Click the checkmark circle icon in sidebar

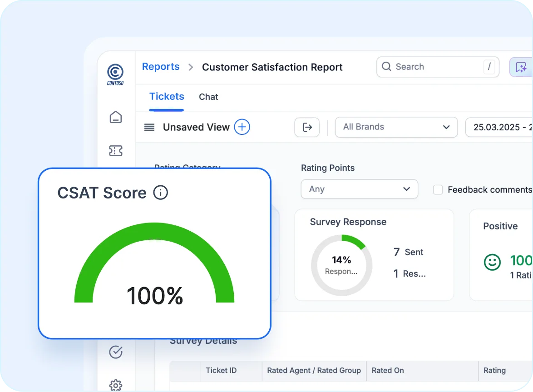pyautogui.click(x=116, y=352)
